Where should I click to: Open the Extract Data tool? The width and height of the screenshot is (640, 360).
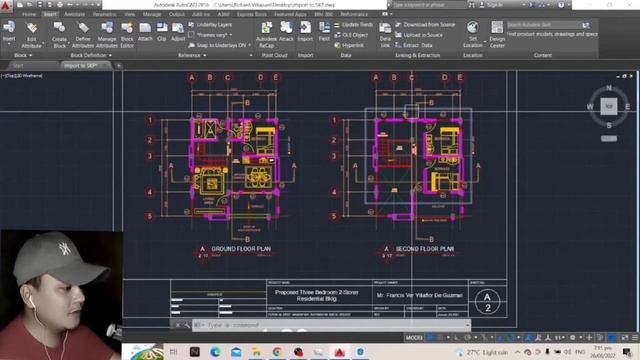[x=414, y=45]
